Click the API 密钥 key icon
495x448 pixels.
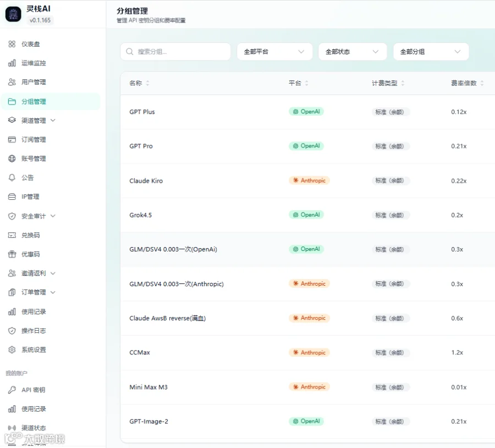[x=12, y=390]
